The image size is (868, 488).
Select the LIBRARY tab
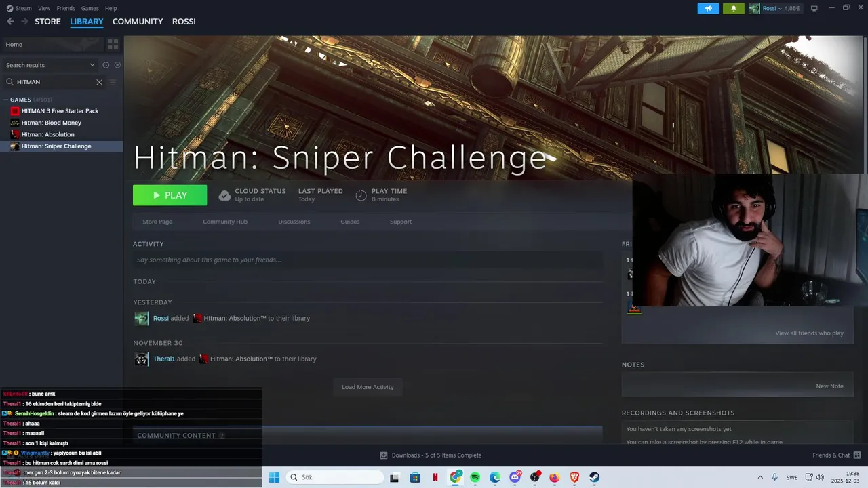[x=87, y=22]
